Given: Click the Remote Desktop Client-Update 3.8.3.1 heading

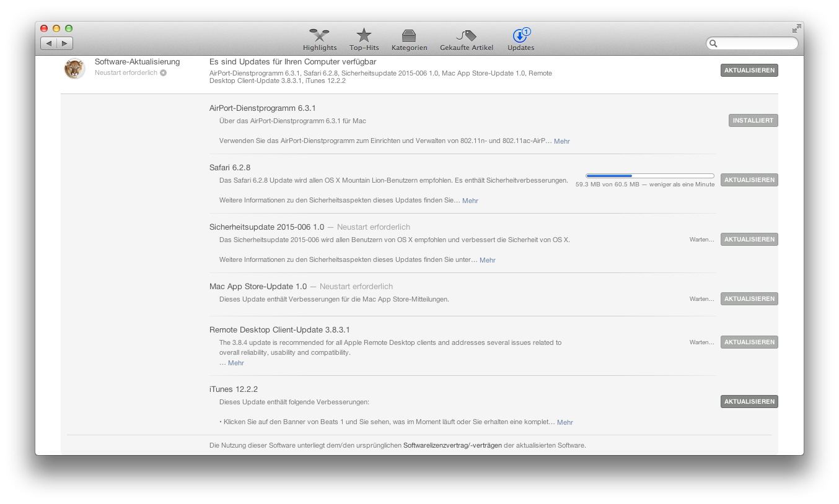Looking at the screenshot, I should pyautogui.click(x=279, y=330).
